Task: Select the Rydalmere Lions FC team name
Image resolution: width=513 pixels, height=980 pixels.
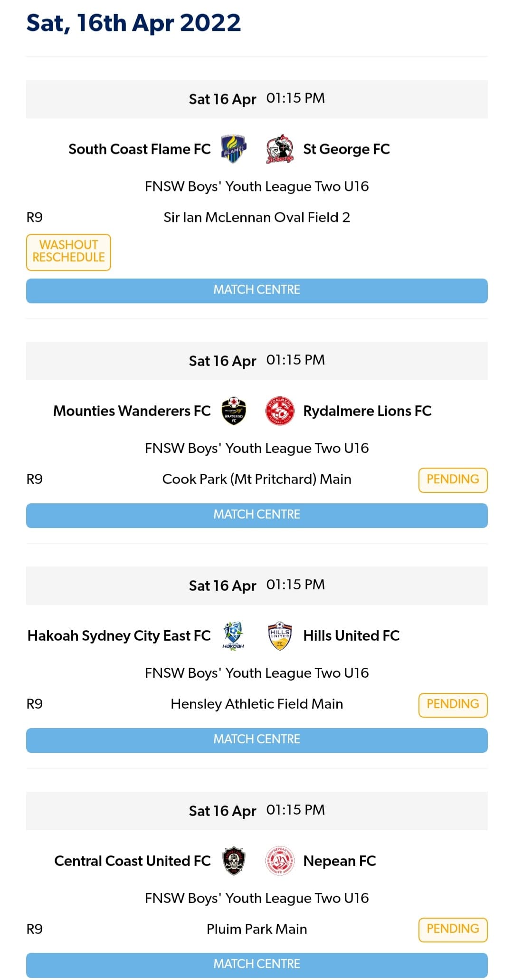Action: [x=367, y=411]
